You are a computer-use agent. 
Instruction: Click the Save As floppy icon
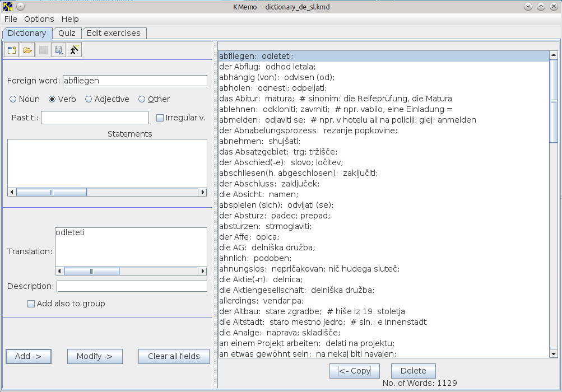point(58,50)
